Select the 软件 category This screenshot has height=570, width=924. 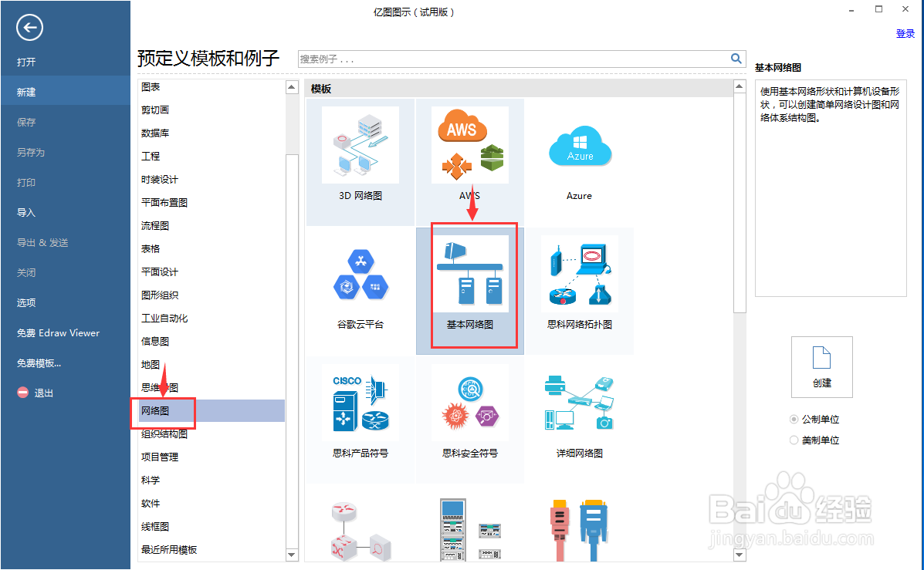tap(151, 503)
